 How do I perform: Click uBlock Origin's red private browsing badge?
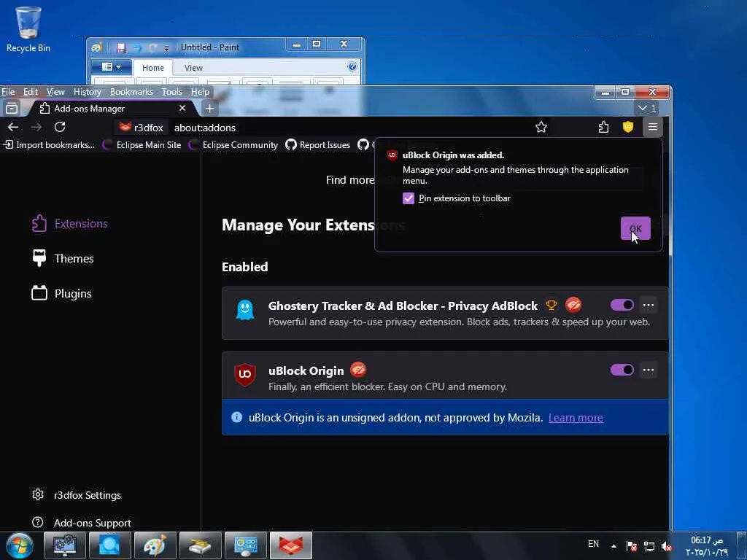[358, 370]
